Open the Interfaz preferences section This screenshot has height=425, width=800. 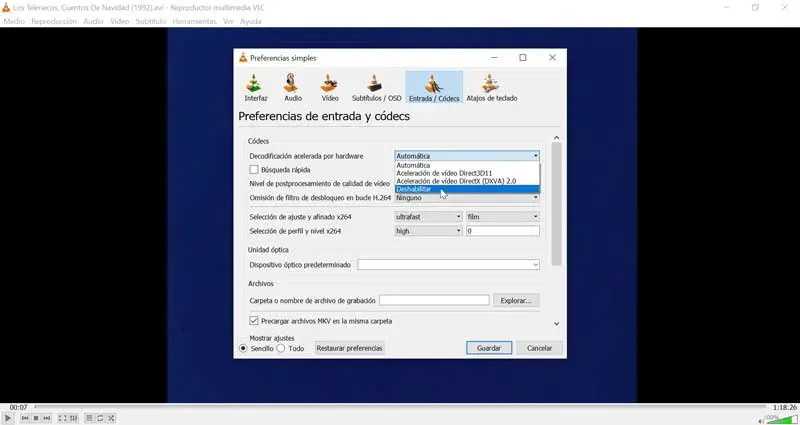tap(256, 87)
